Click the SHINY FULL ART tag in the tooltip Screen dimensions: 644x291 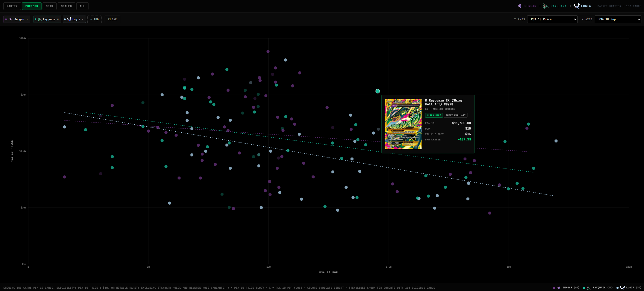[456, 115]
